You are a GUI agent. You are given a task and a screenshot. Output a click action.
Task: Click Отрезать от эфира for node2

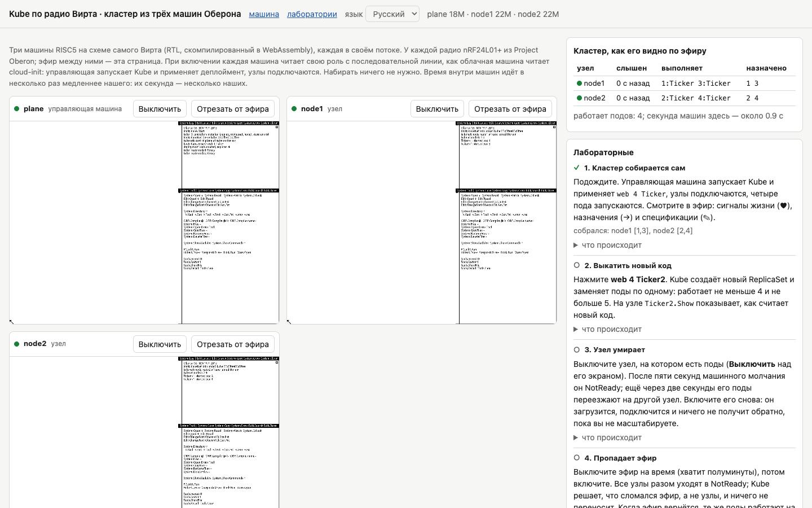[x=233, y=344]
